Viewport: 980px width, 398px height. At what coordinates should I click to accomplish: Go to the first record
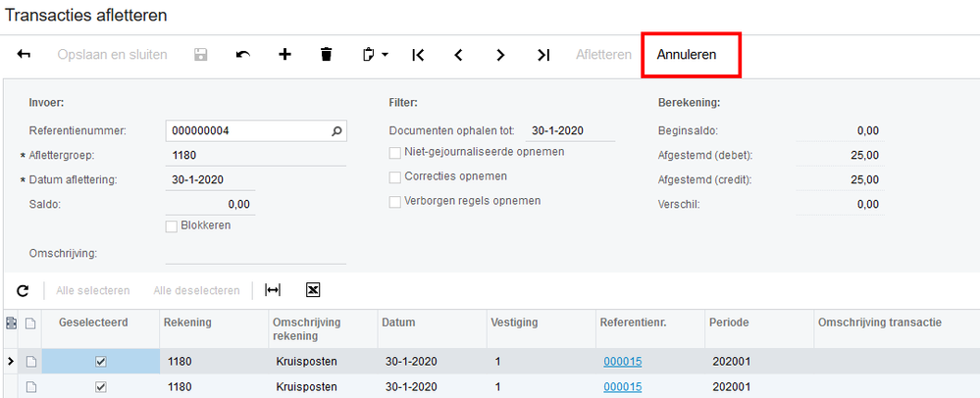418,55
